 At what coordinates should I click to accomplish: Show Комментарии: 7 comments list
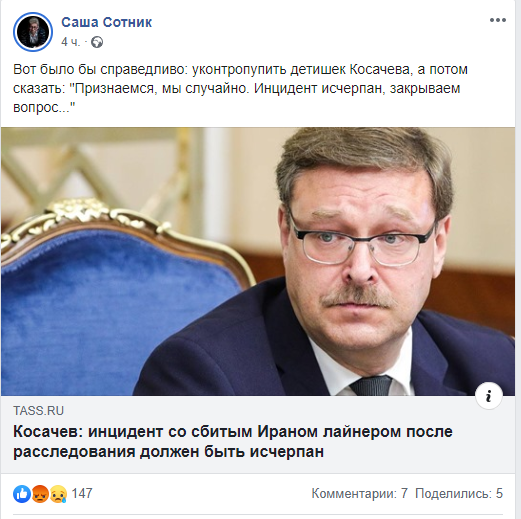(x=360, y=494)
